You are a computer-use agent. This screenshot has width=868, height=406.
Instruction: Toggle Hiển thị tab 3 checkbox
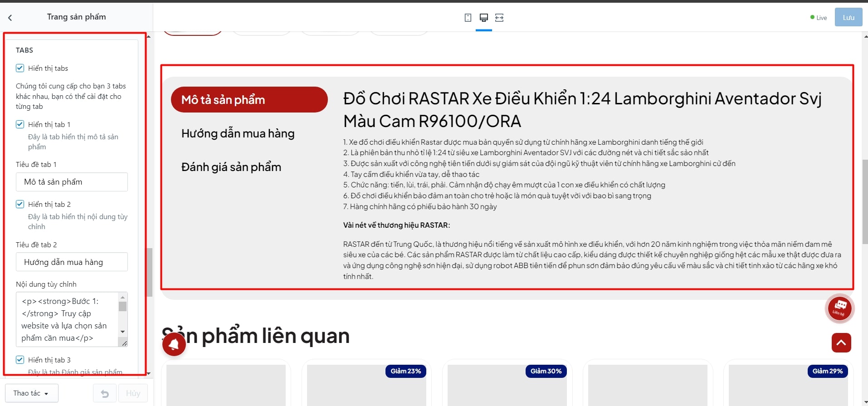(20, 360)
